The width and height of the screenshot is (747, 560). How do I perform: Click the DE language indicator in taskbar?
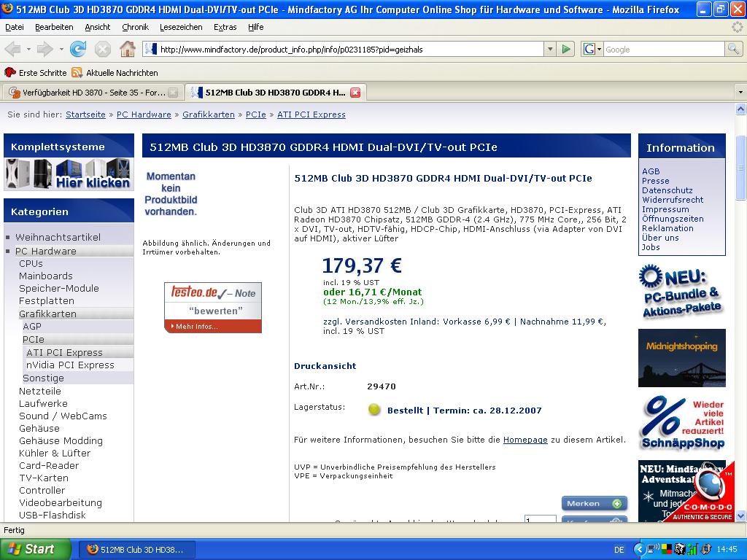619,550
